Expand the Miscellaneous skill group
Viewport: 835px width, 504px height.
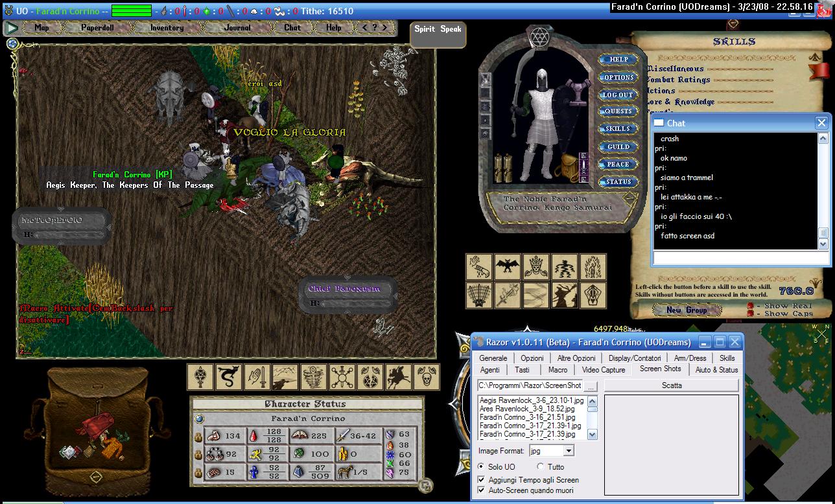(x=675, y=69)
